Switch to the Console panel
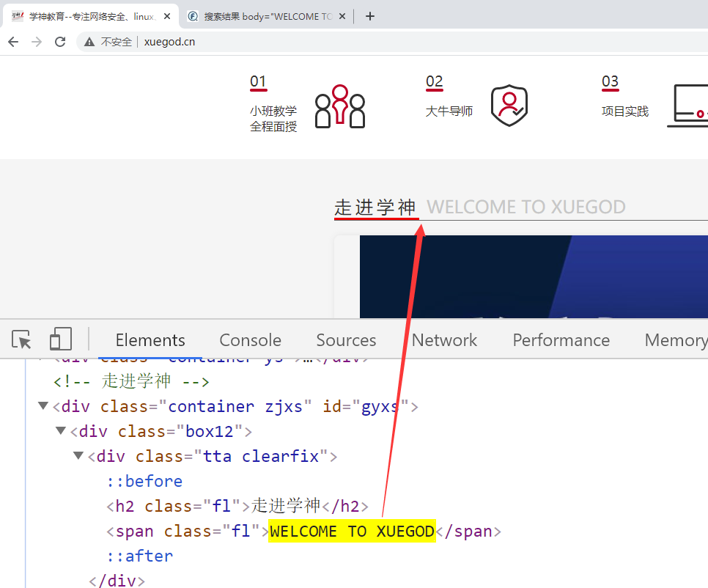 click(x=250, y=340)
